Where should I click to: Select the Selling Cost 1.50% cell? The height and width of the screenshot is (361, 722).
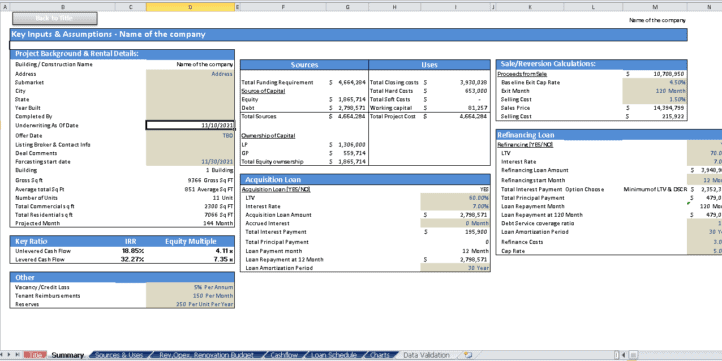tap(655, 99)
